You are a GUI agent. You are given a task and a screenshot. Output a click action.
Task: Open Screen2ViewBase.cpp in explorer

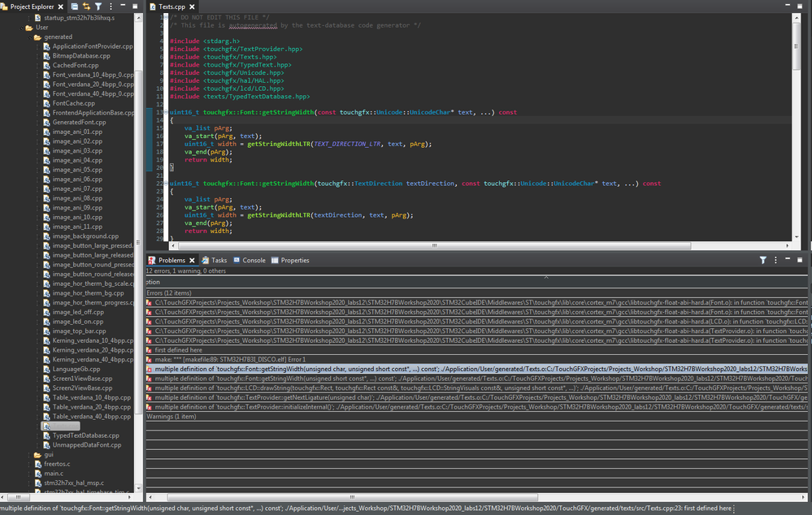(82, 388)
